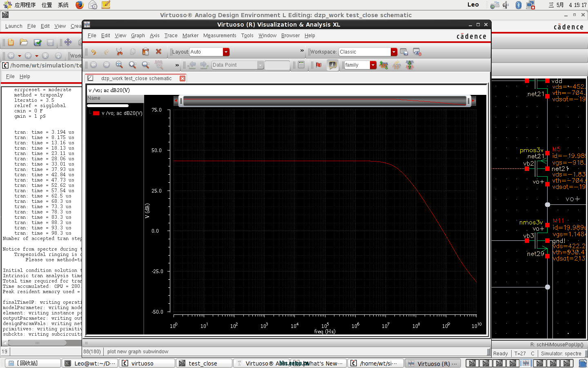Screen dimensions: 588x368
Task: Open forward-history dropdown arrow in ADE toolbar
Action: point(36,56)
